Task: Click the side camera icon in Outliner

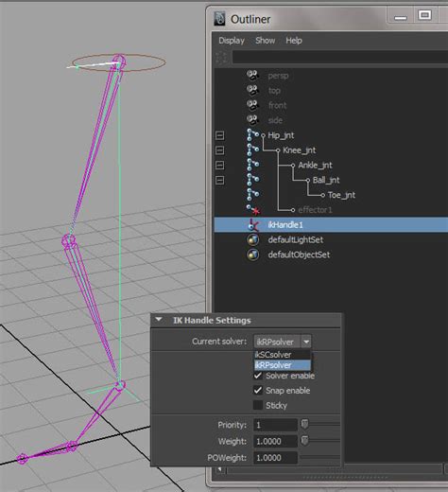Action: 252,120
